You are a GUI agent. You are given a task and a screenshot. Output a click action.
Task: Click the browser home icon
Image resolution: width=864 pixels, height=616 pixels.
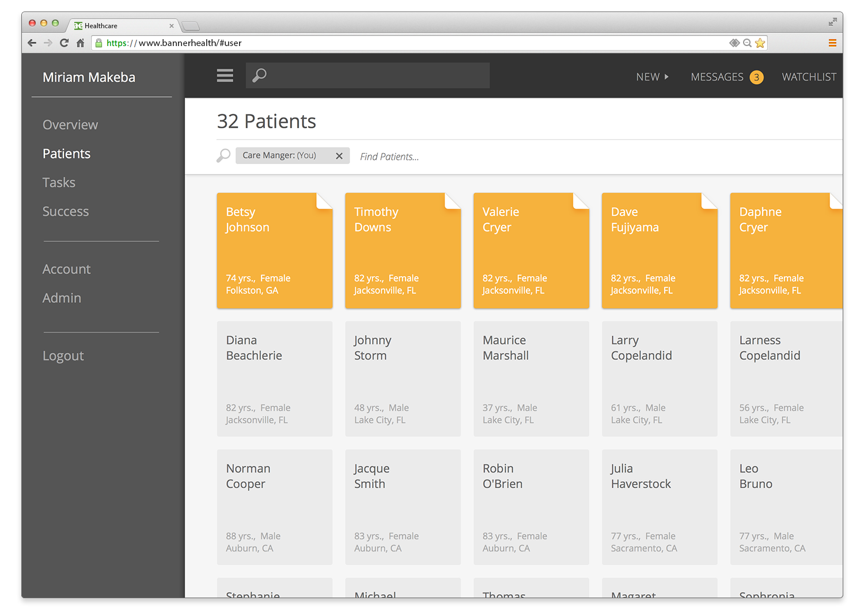[80, 43]
